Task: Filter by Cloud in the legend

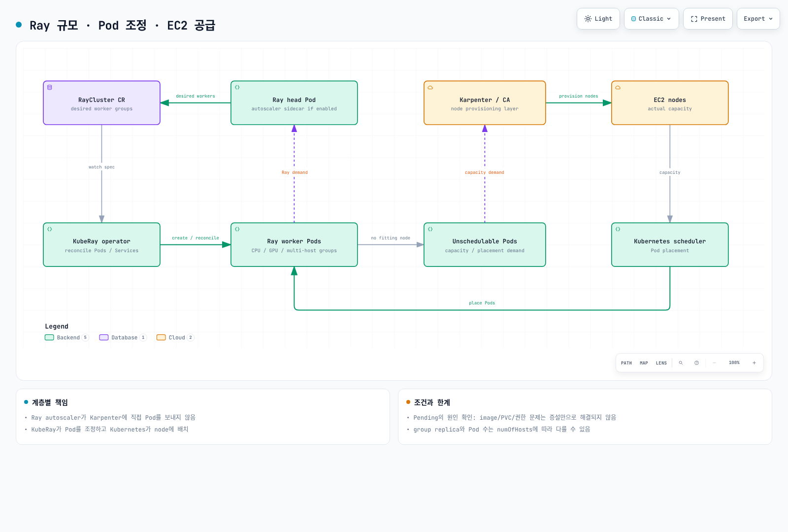Action: pyautogui.click(x=175, y=337)
